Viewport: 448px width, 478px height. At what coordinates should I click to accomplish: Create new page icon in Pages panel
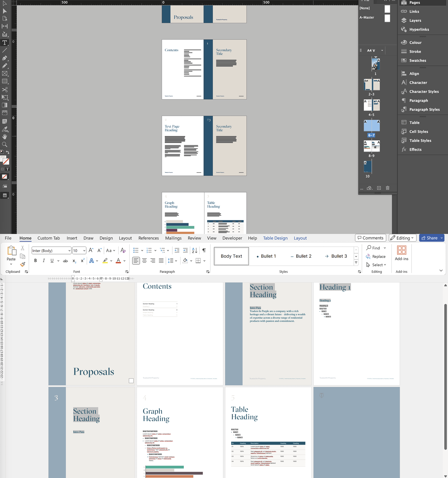[x=379, y=188]
